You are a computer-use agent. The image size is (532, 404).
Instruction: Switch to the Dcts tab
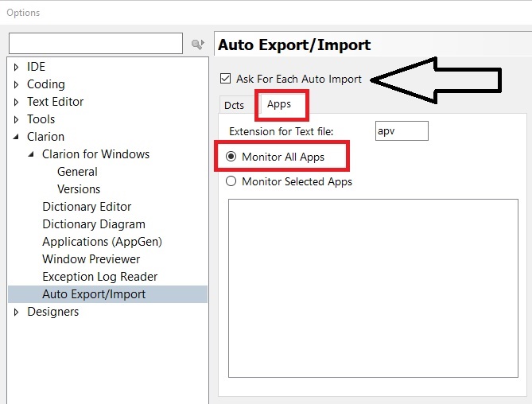[x=234, y=105]
